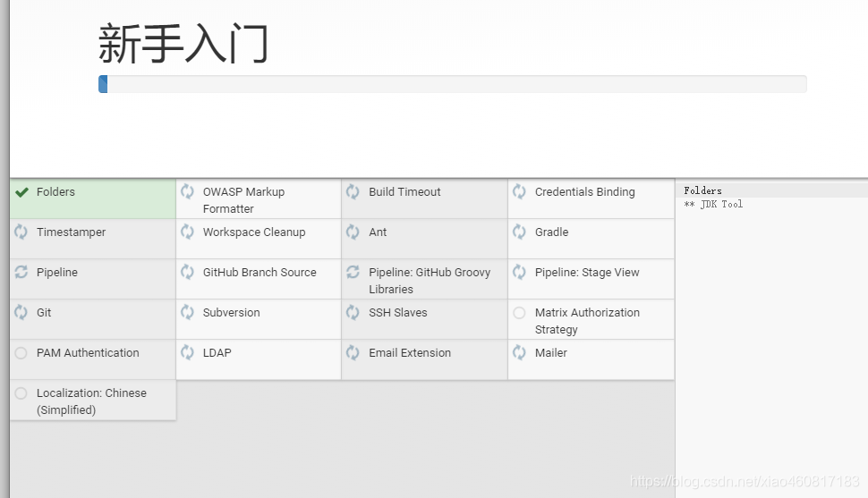This screenshot has height=498, width=868.
Task: Select the Subversion plugin label
Action: coord(231,313)
